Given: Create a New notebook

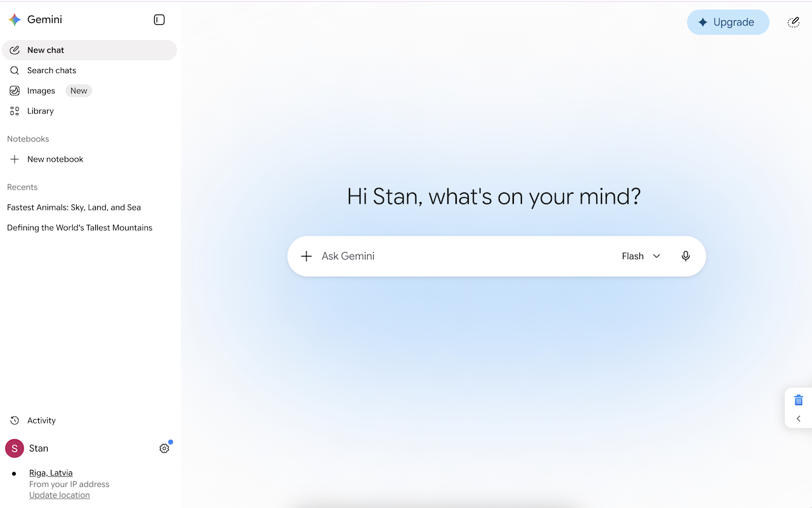Looking at the screenshot, I should click(x=89, y=159).
